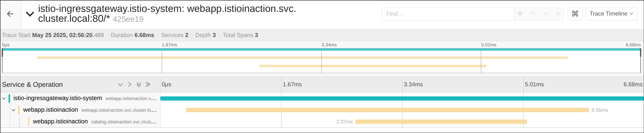
Task: Click the back arrow icon
Action: pos(10,14)
